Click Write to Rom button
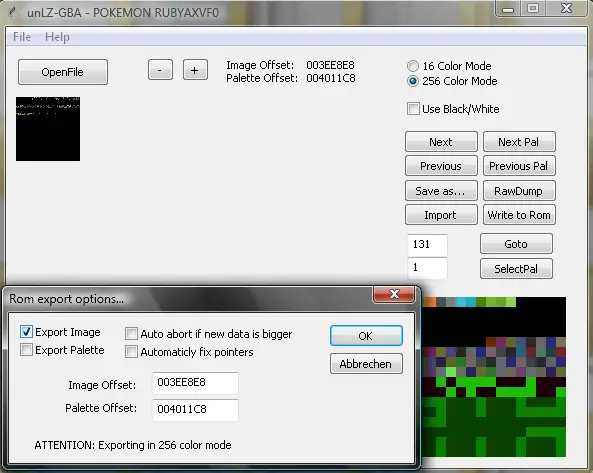This screenshot has width=593, height=473. point(519,215)
